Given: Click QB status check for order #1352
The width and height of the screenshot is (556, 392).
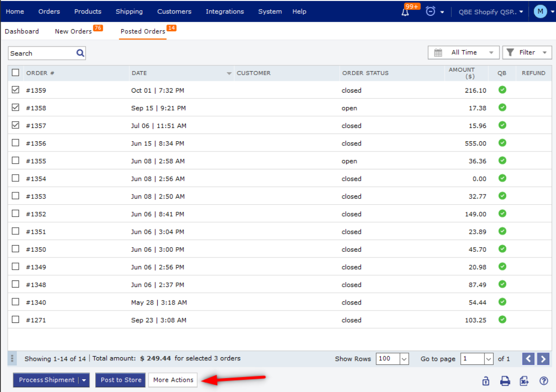Looking at the screenshot, I should point(502,214).
